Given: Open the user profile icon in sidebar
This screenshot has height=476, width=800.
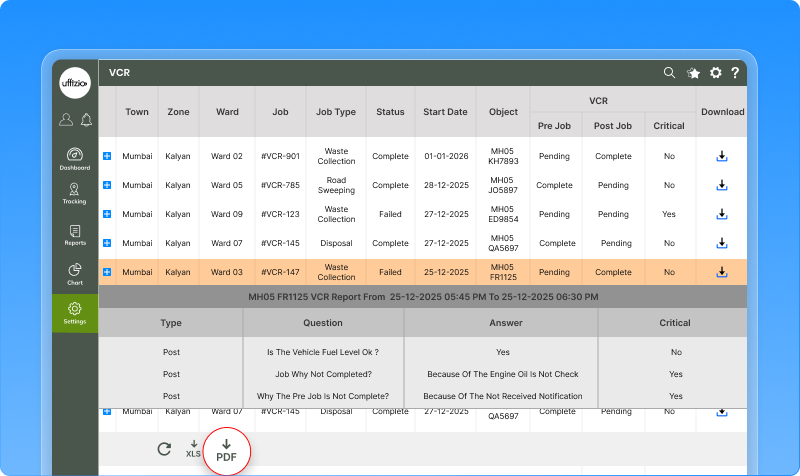Looking at the screenshot, I should 66,120.
